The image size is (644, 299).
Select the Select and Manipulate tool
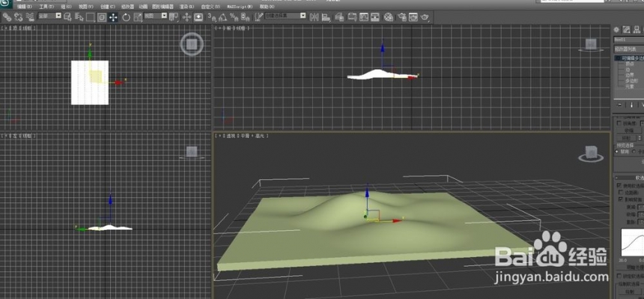pyautogui.click(x=186, y=17)
